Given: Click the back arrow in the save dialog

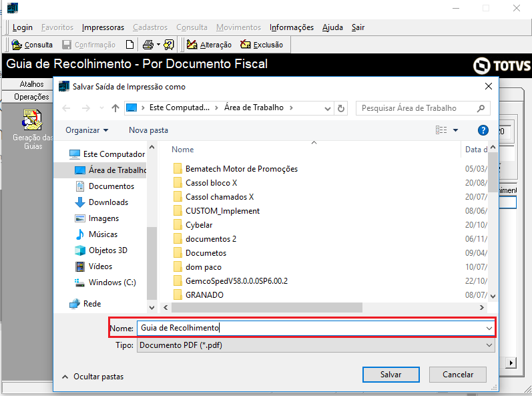Looking at the screenshot, I should click(x=67, y=108).
